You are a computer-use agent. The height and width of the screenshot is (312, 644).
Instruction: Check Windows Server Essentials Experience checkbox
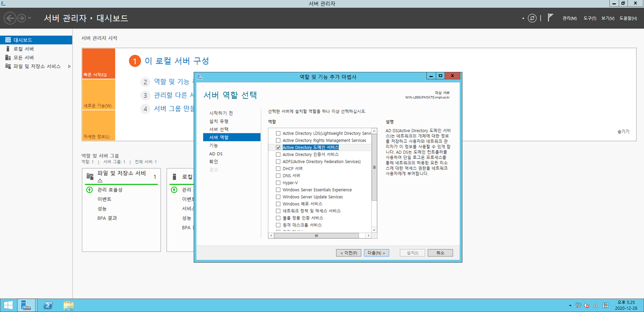click(278, 190)
